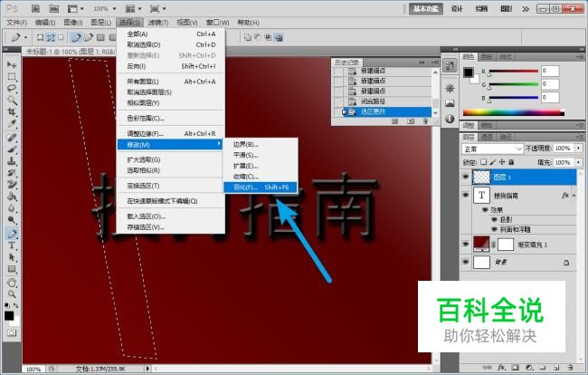Select the Eraser tool
This screenshot has height=375, width=588.
point(12,184)
